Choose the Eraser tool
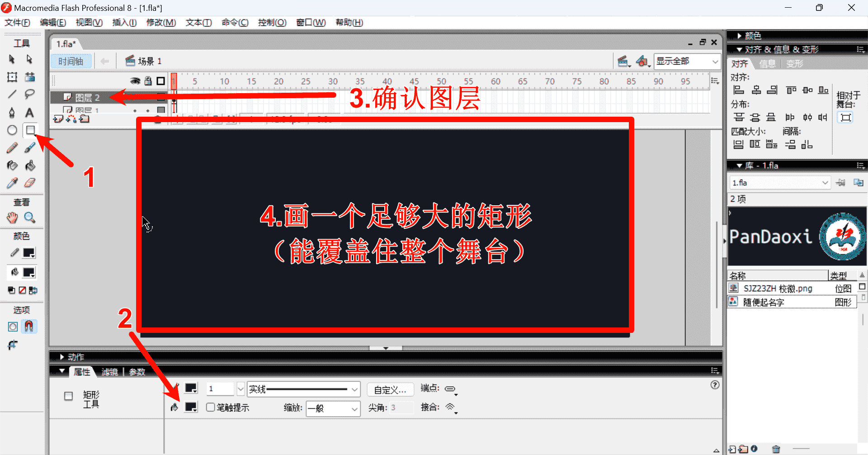The height and width of the screenshot is (455, 868). coord(29,183)
